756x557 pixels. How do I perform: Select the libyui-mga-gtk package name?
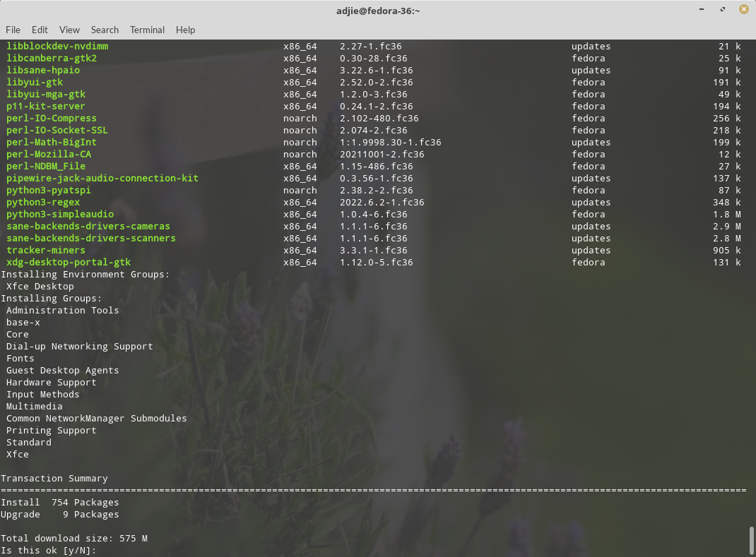click(46, 95)
